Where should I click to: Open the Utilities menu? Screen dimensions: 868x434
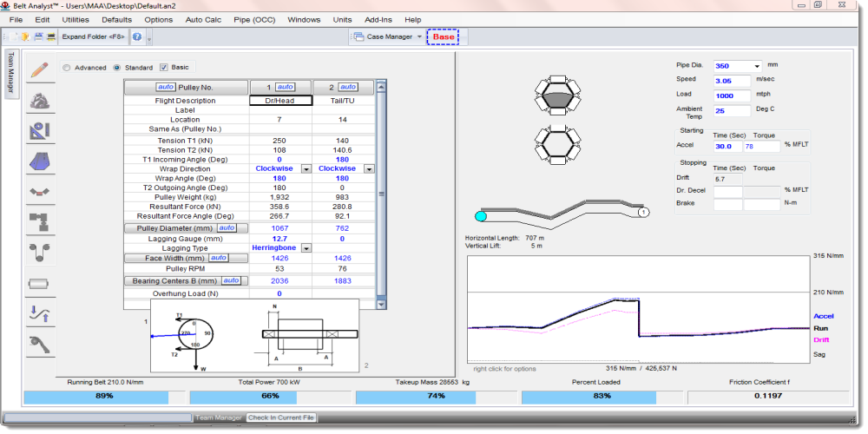point(76,19)
